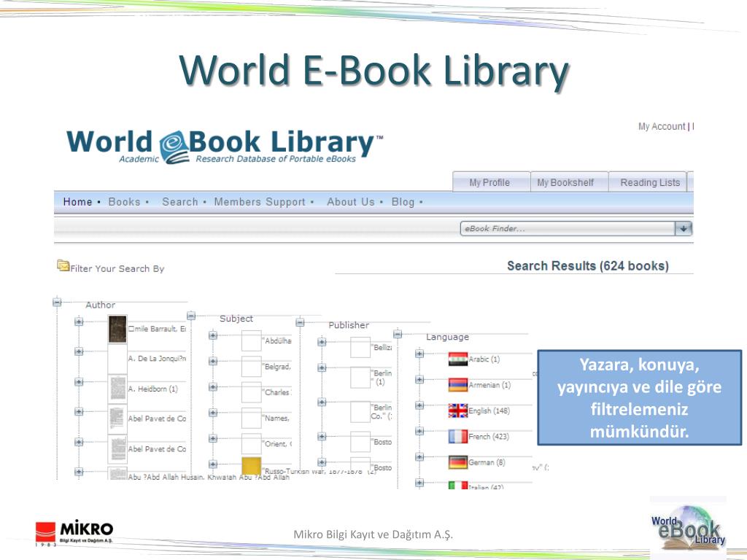Expand the German language node
This screenshot has width=747, height=560.
[419, 456]
